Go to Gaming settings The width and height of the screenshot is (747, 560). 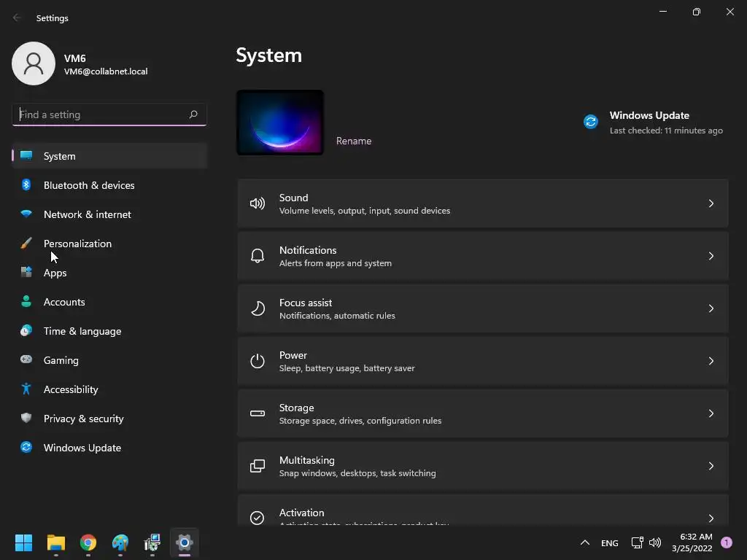coord(109,360)
